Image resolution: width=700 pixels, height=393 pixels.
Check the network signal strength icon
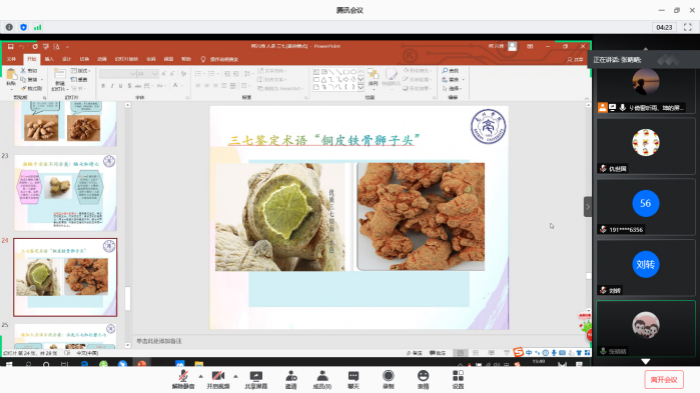tap(38, 27)
